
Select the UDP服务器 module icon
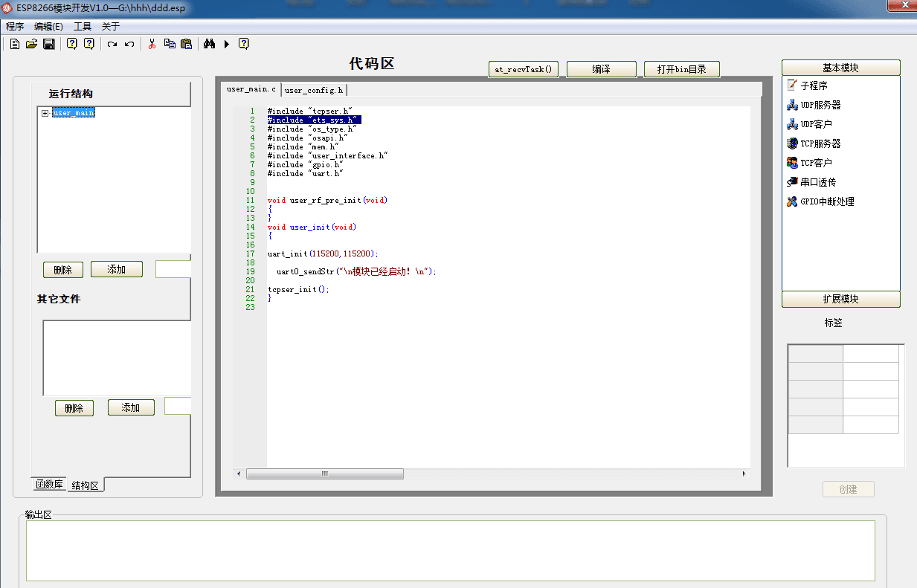pyautogui.click(x=792, y=105)
